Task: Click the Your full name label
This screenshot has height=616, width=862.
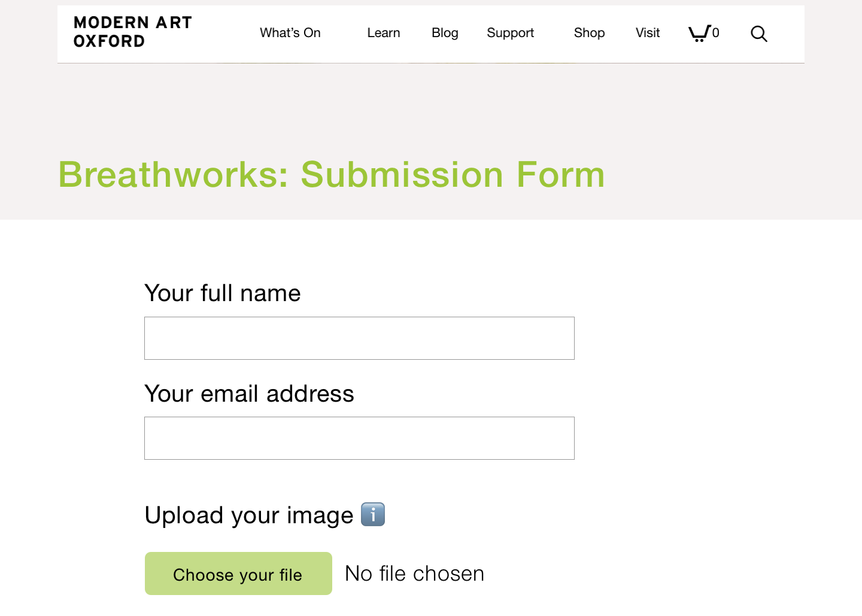Action: click(223, 293)
